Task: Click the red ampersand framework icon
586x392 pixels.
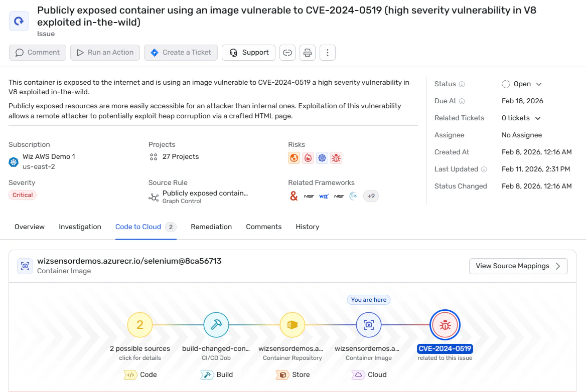Action: [294, 196]
